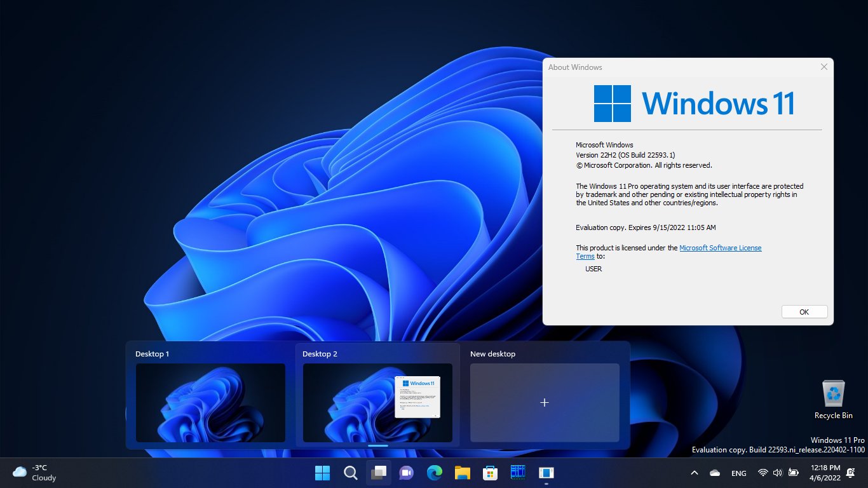Open the Start menu

click(x=322, y=473)
